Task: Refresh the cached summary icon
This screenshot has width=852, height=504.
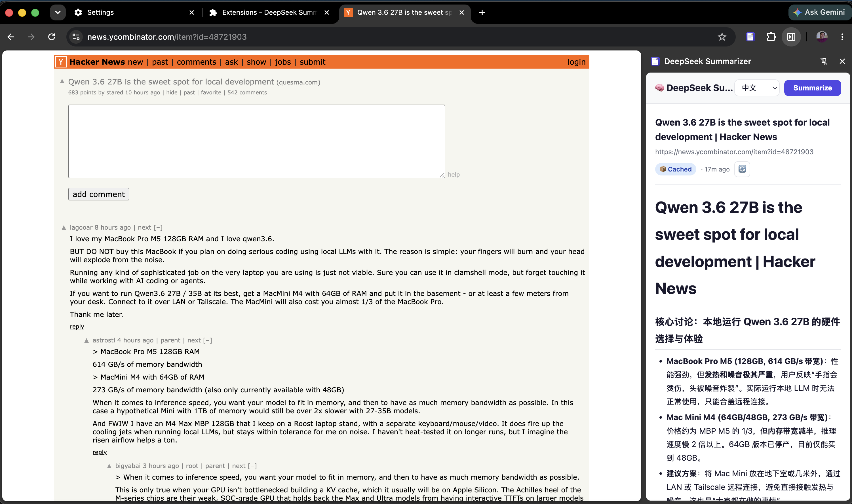Action: coord(742,169)
